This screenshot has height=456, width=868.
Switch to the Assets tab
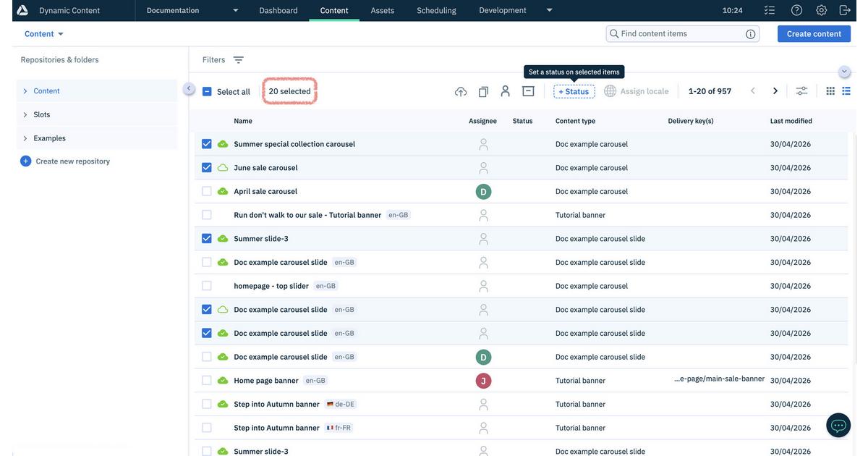coord(383,10)
